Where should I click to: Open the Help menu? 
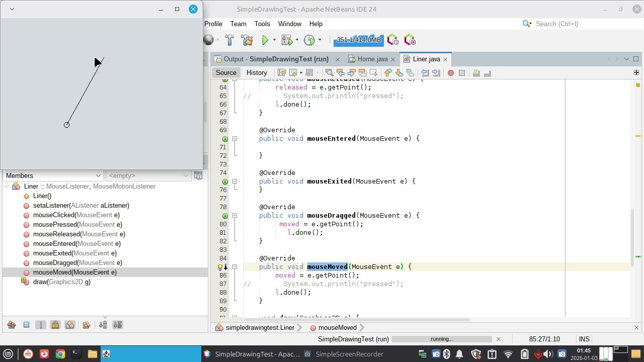pos(316,24)
